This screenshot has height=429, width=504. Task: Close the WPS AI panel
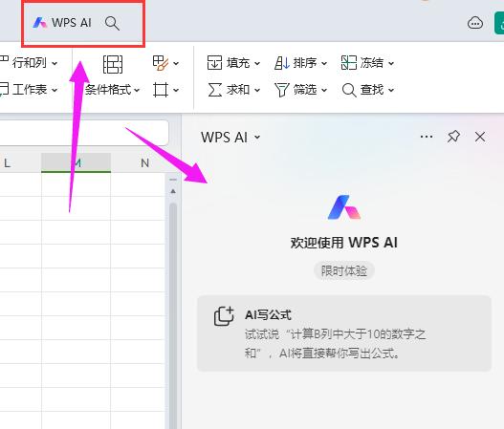pos(480,137)
